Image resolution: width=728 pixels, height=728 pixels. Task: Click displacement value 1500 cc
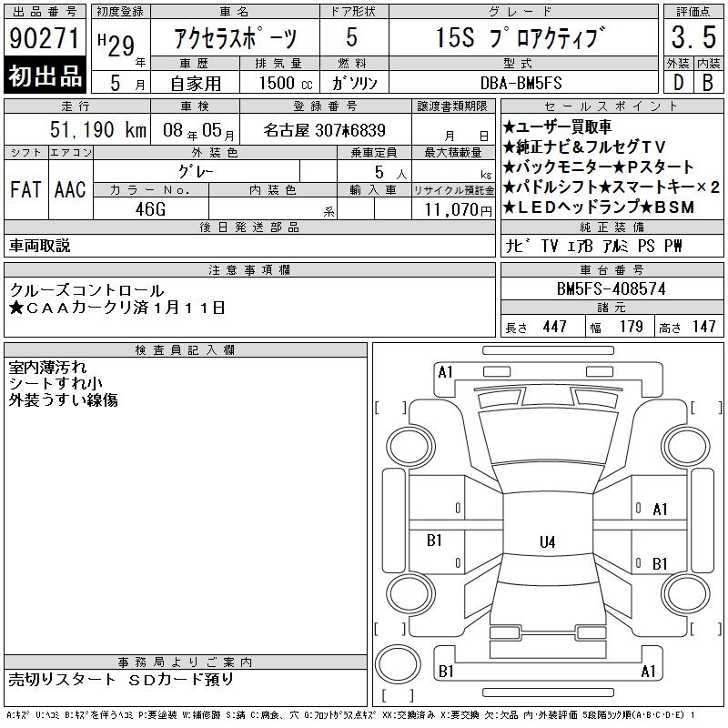tap(286, 83)
